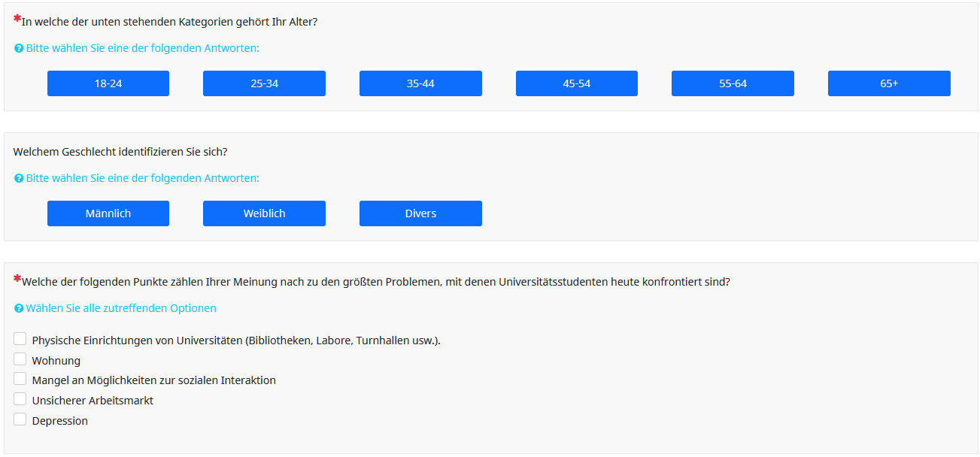980x457 pixels.
Task: Select the 65+ age button
Action: [889, 83]
